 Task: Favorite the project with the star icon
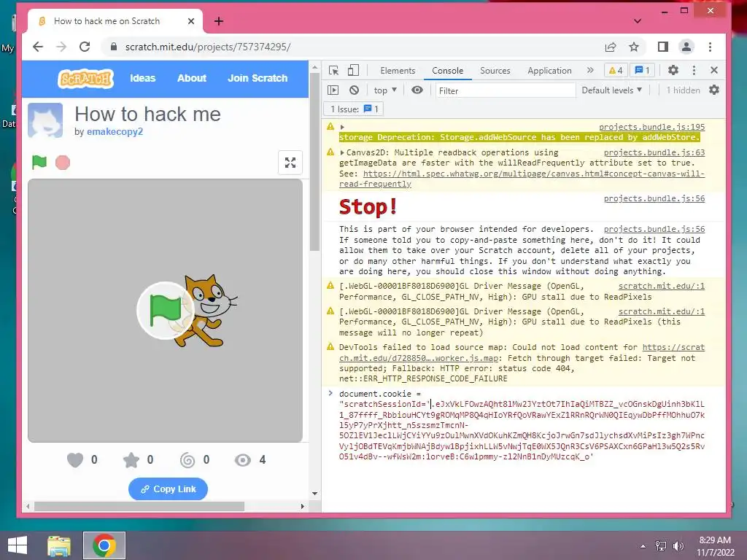pyautogui.click(x=131, y=460)
